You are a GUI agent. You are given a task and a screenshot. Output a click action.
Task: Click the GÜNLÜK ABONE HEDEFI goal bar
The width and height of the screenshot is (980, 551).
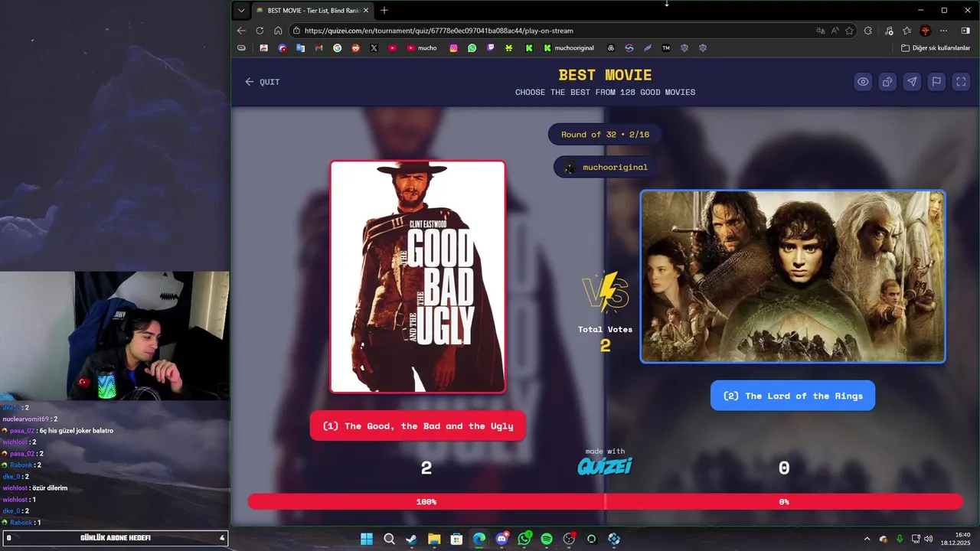pyautogui.click(x=116, y=538)
